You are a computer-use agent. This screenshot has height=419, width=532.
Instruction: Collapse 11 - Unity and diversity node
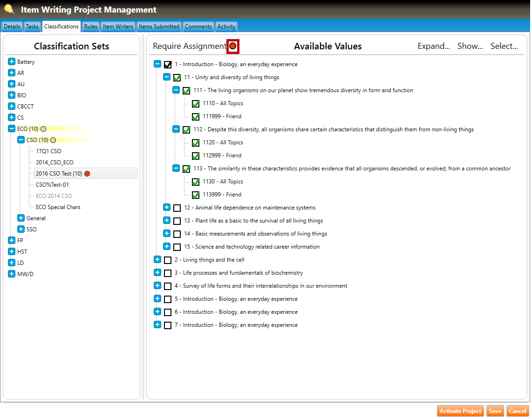coord(167,77)
